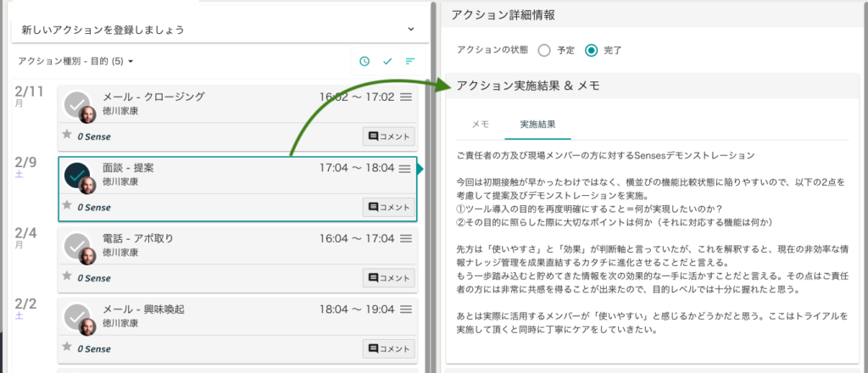Click the title メール - 興味喚起
This screenshot has height=373, width=868.
[143, 309]
